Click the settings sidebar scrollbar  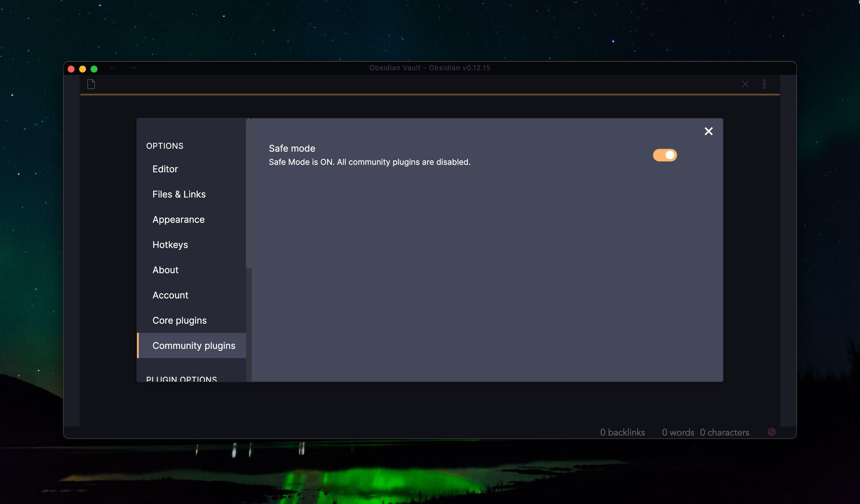(x=249, y=194)
